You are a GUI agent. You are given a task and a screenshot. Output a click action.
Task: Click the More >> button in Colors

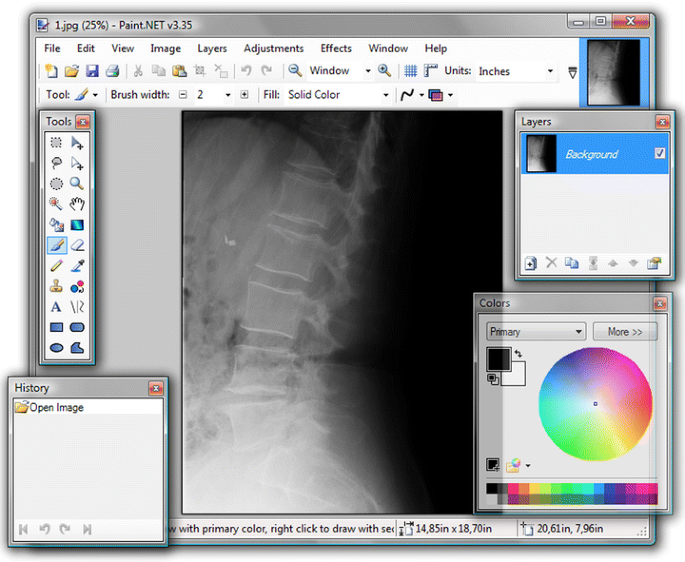624,332
